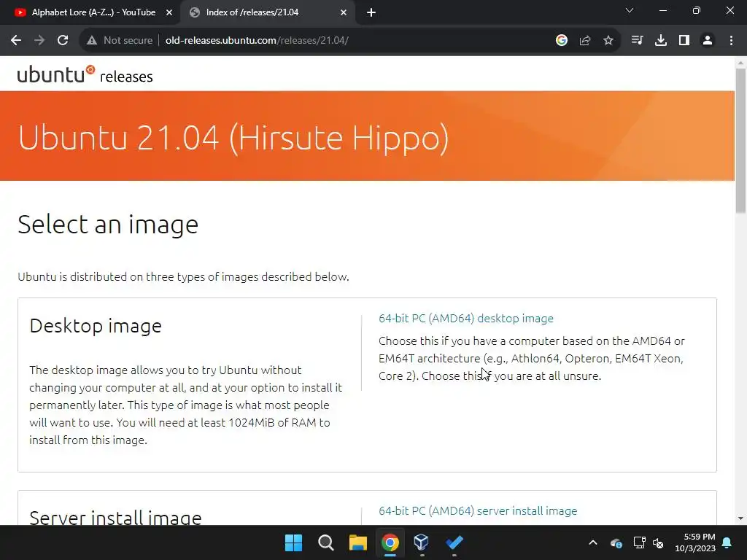747x560 pixels.
Task: Open Chrome downloads
Action: click(661, 41)
